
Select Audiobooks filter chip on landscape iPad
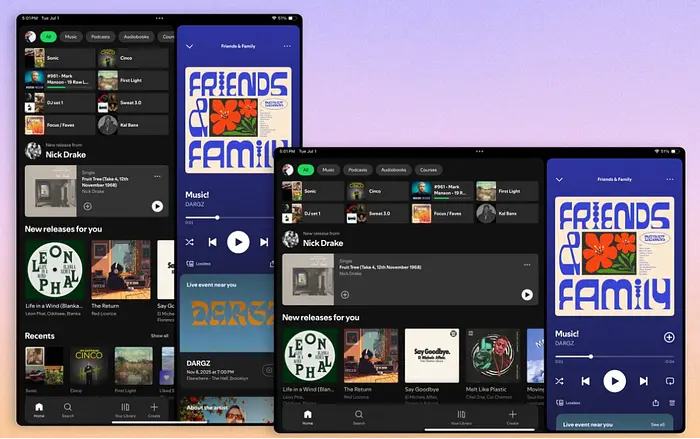[x=393, y=170]
